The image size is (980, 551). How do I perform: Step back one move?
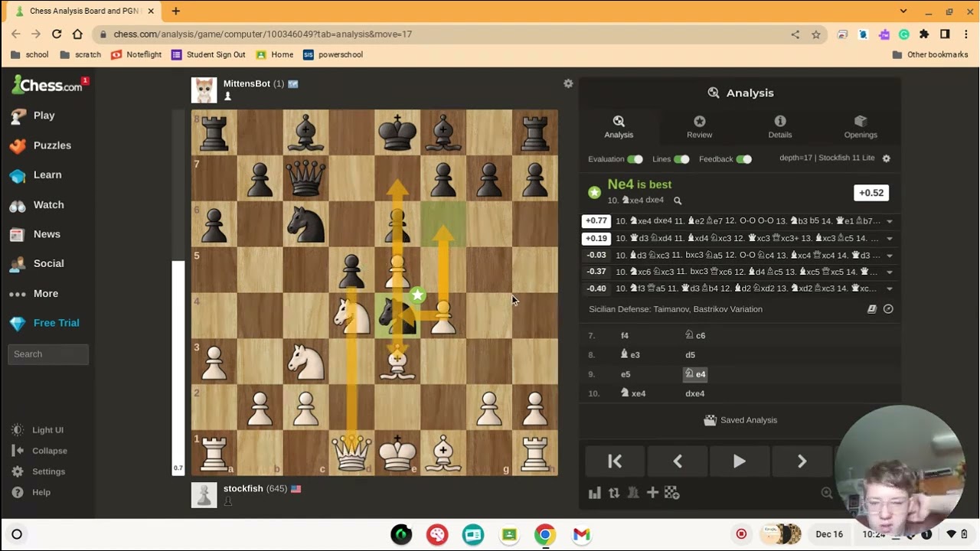coord(678,461)
